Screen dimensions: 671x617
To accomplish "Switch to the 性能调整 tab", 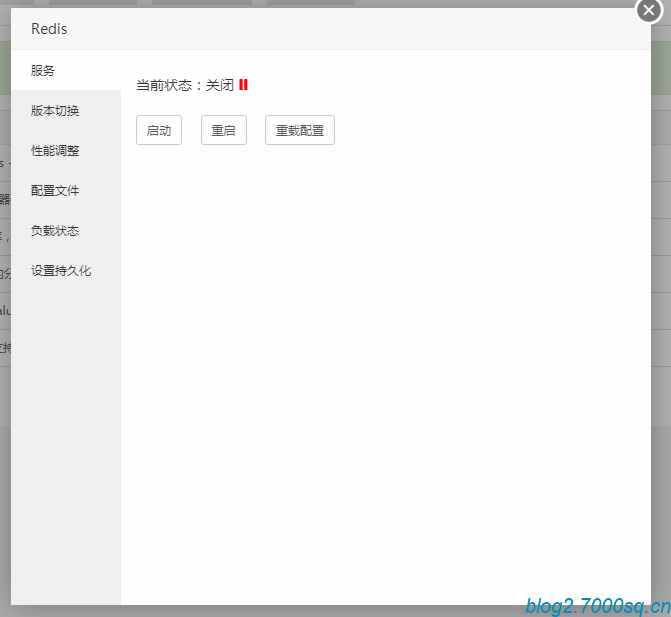I will pyautogui.click(x=66, y=151).
